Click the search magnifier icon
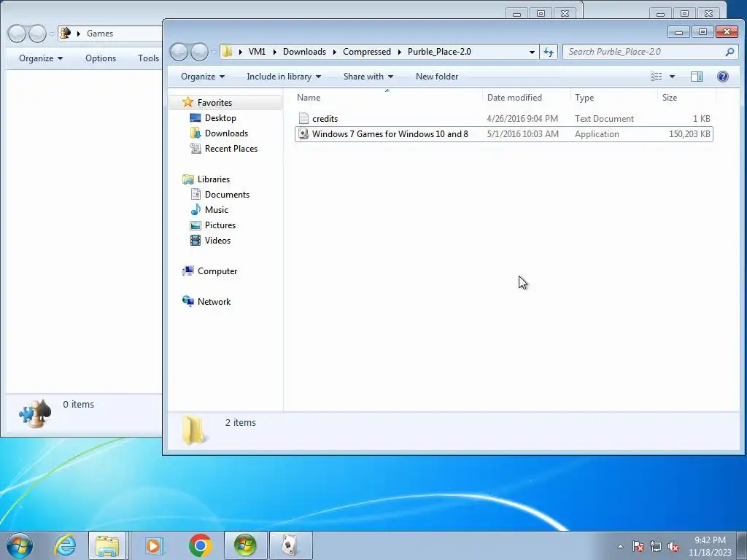The width and height of the screenshot is (747, 560). [729, 52]
